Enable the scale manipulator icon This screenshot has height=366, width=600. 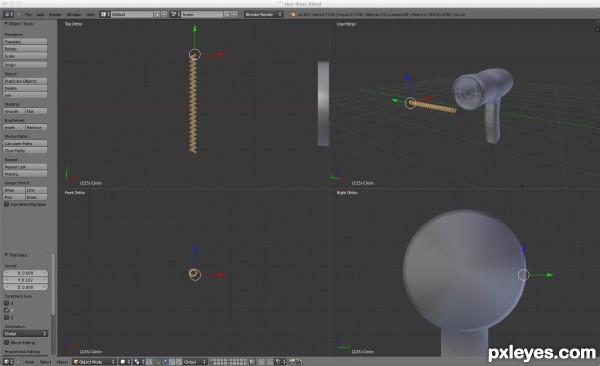[179, 361]
